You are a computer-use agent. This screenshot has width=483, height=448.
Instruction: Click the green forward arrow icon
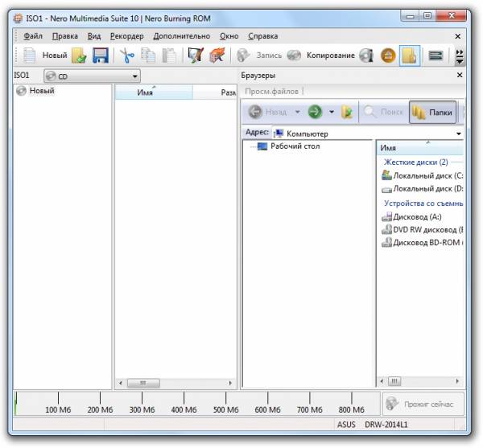tap(315, 112)
